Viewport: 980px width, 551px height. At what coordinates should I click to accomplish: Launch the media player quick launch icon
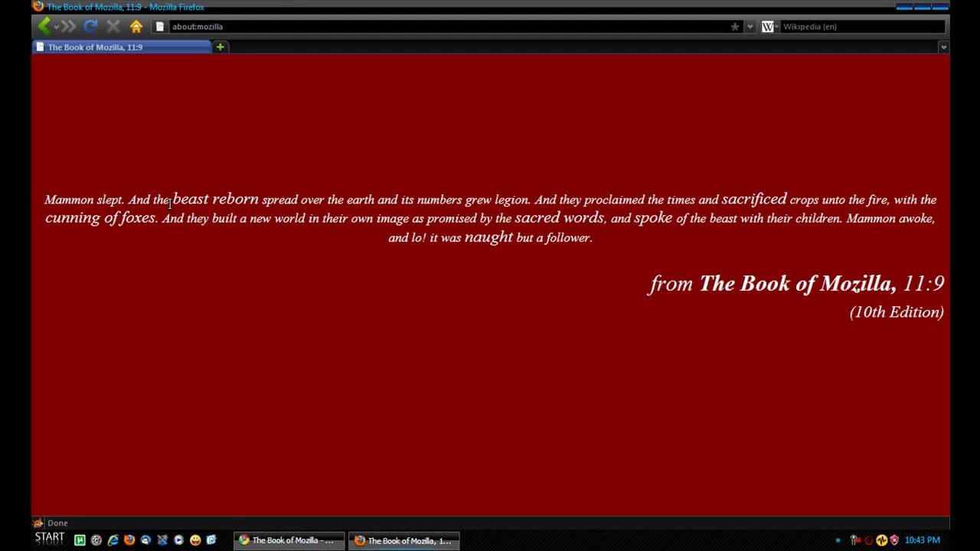(x=178, y=540)
